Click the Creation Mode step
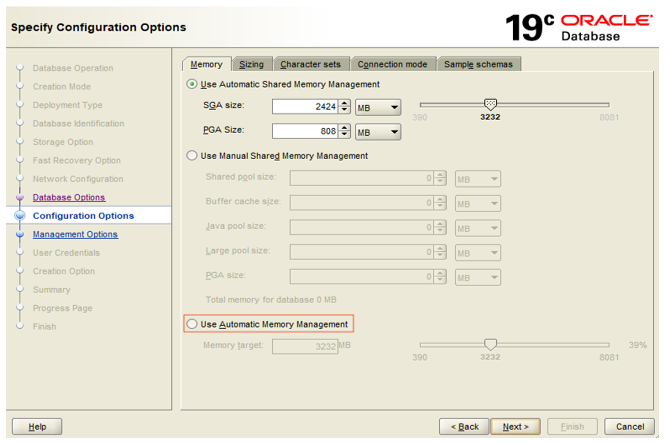The height and width of the screenshot is (443, 664). pyautogui.click(x=62, y=86)
